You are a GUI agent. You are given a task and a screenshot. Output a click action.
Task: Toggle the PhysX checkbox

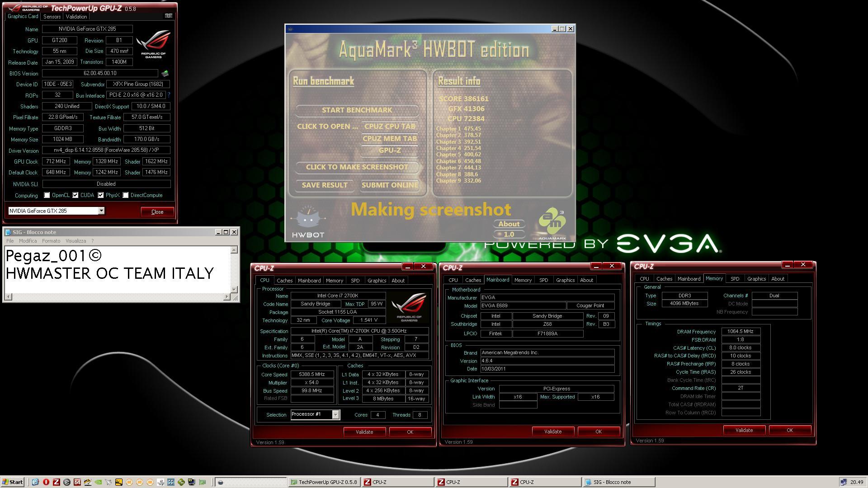click(101, 195)
